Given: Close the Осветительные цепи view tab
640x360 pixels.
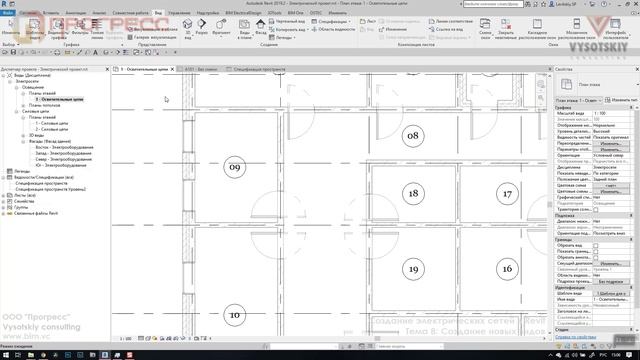Looking at the screenshot, I should click(172, 69).
